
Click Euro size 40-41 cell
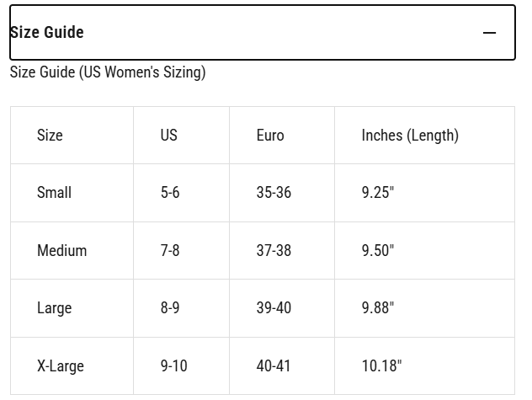coord(274,366)
